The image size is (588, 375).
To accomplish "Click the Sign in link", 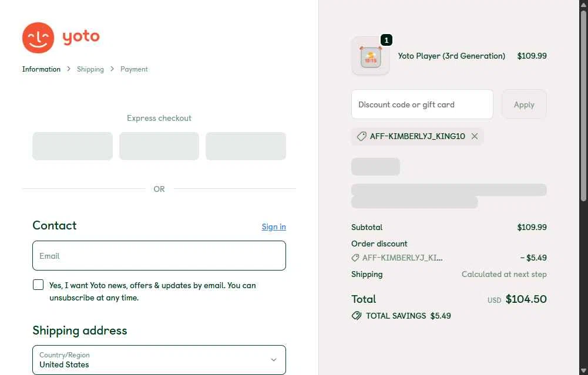I will pyautogui.click(x=274, y=227).
